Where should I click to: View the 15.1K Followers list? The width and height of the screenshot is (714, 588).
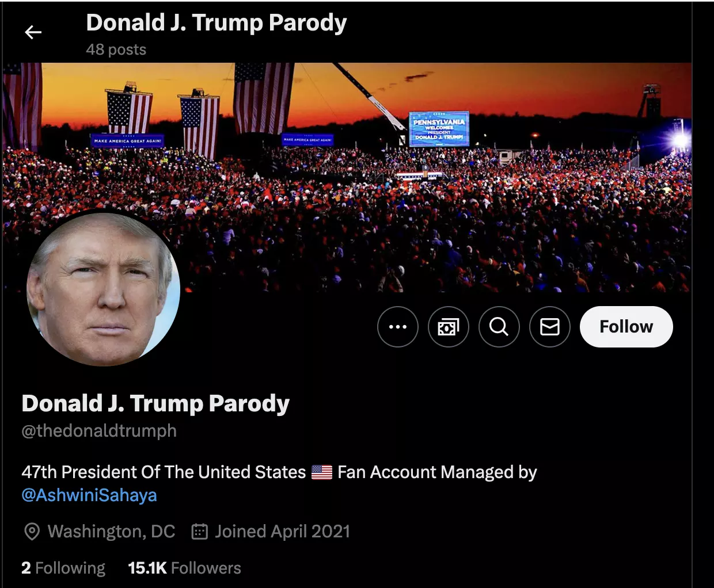point(184,568)
